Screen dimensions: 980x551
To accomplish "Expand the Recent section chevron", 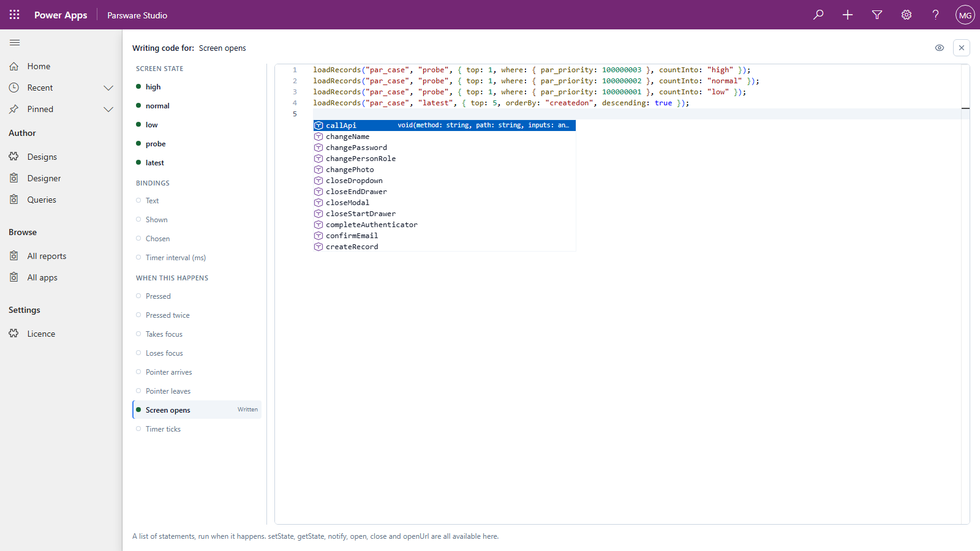I will pos(108,88).
